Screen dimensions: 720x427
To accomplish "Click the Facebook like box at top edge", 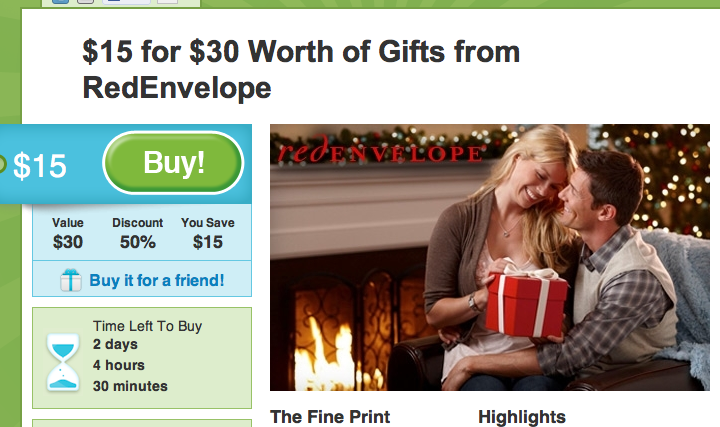I will coord(126,1).
